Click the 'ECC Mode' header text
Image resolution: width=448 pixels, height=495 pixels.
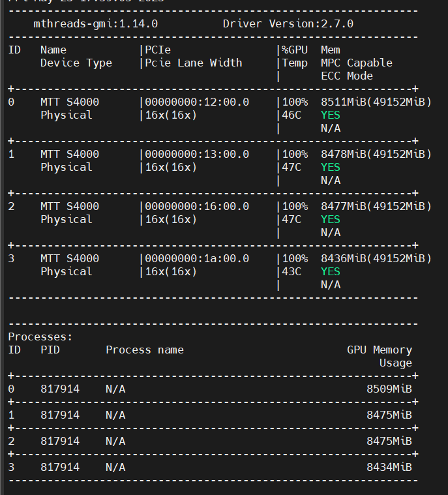[x=347, y=76]
